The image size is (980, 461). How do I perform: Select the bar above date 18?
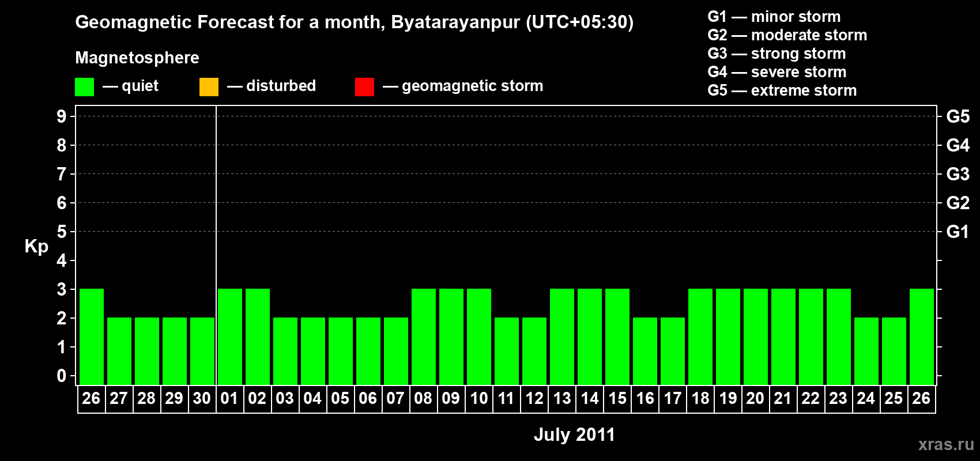[x=700, y=337]
